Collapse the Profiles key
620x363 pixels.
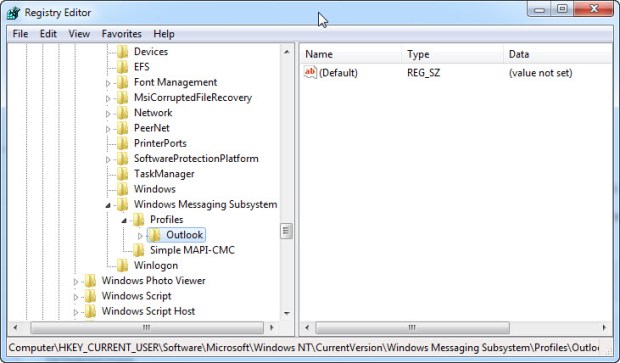pyautogui.click(x=124, y=220)
